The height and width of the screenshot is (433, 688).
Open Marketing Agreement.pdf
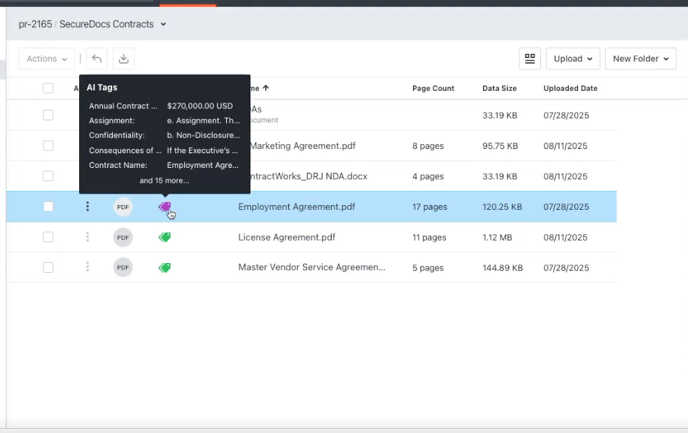[303, 146]
